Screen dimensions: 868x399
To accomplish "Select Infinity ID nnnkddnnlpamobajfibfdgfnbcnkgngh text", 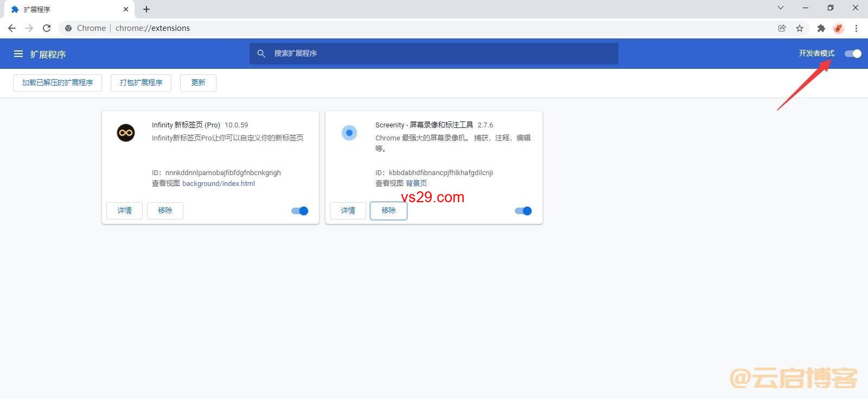I will click(223, 172).
